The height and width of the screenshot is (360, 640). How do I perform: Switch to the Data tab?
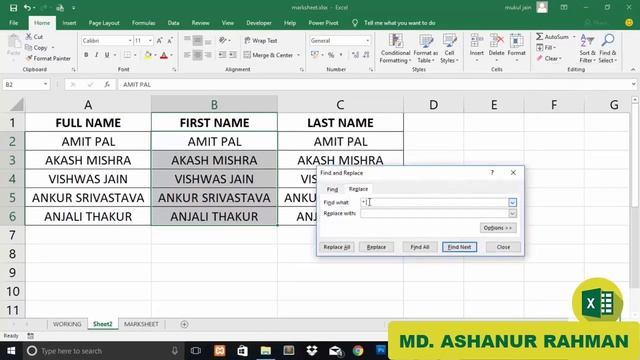pyautogui.click(x=173, y=23)
